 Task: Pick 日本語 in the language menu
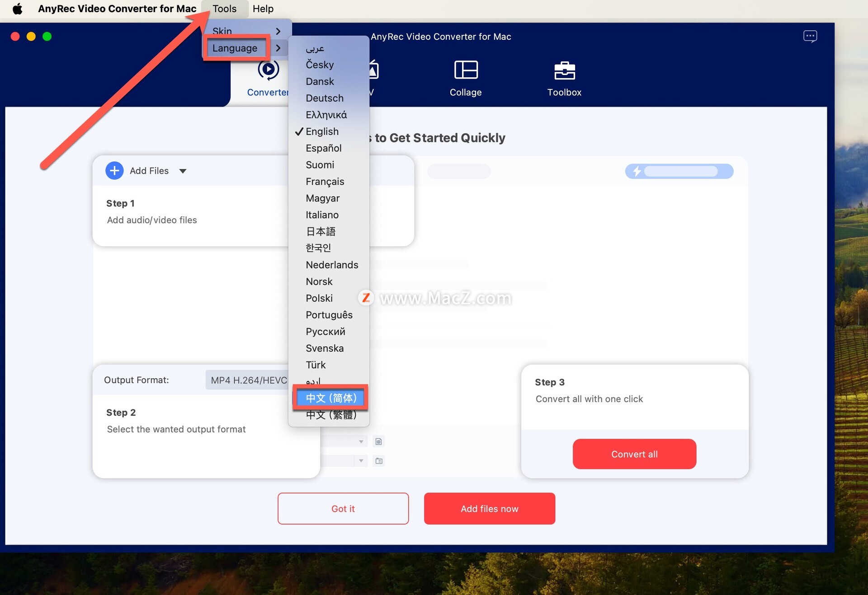click(x=329, y=232)
